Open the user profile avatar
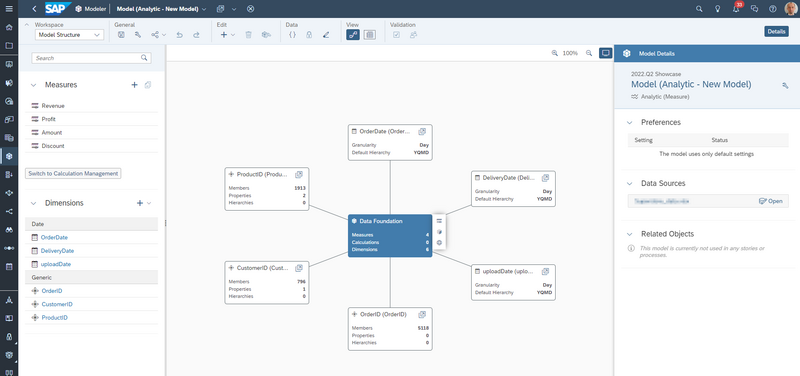Viewport: 800px width, 376px height. point(790,9)
